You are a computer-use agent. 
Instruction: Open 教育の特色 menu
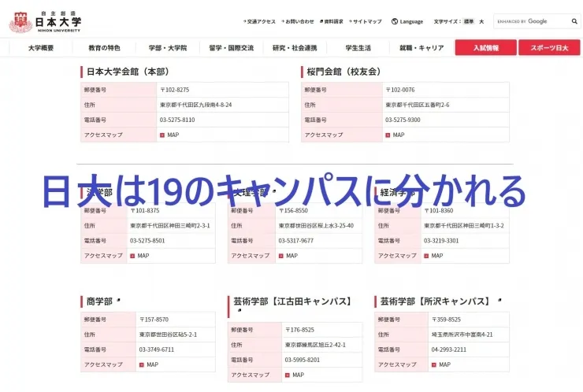[104, 48]
